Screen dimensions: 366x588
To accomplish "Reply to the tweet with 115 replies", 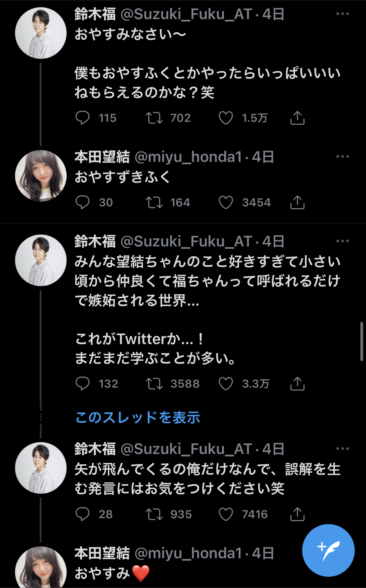I will pyautogui.click(x=83, y=118).
